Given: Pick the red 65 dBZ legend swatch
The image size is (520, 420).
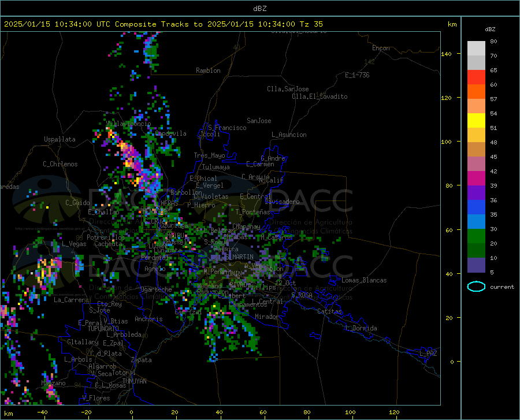Looking at the screenshot, I should coord(476,77).
